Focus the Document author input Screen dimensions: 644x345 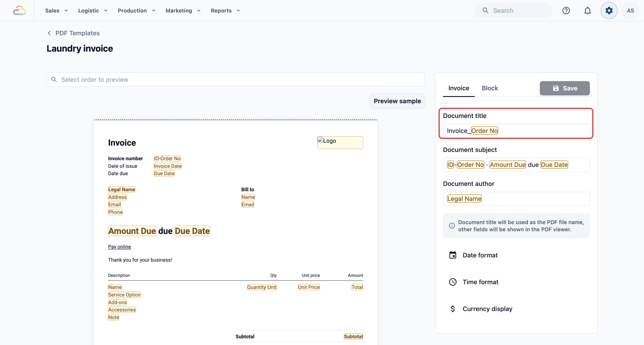pyautogui.click(x=516, y=199)
